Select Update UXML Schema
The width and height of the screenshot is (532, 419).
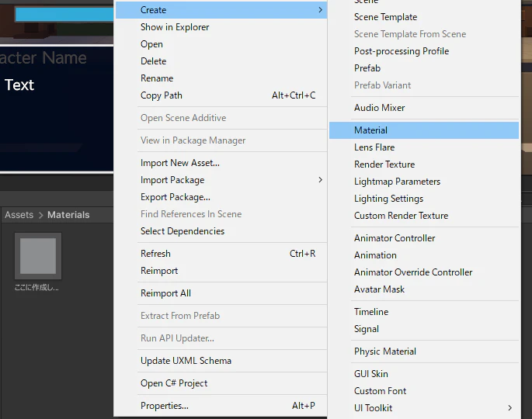(x=221, y=360)
